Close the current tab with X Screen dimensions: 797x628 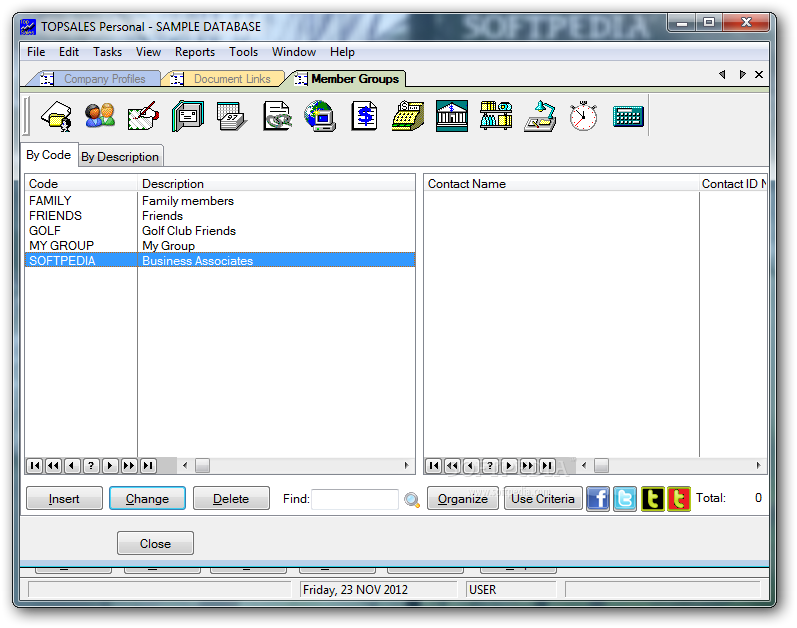pyautogui.click(x=759, y=75)
